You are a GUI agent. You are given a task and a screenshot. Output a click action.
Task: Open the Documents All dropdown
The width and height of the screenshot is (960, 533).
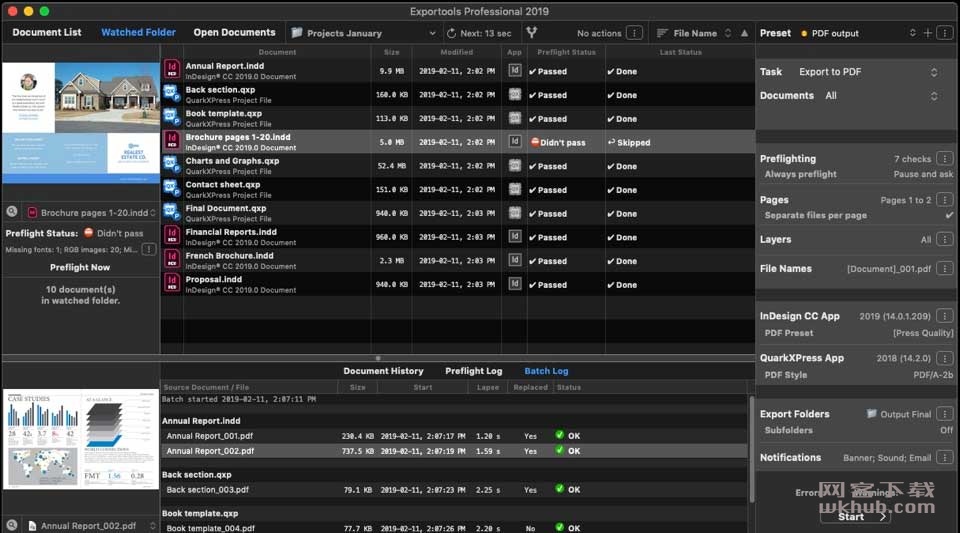tap(881, 96)
